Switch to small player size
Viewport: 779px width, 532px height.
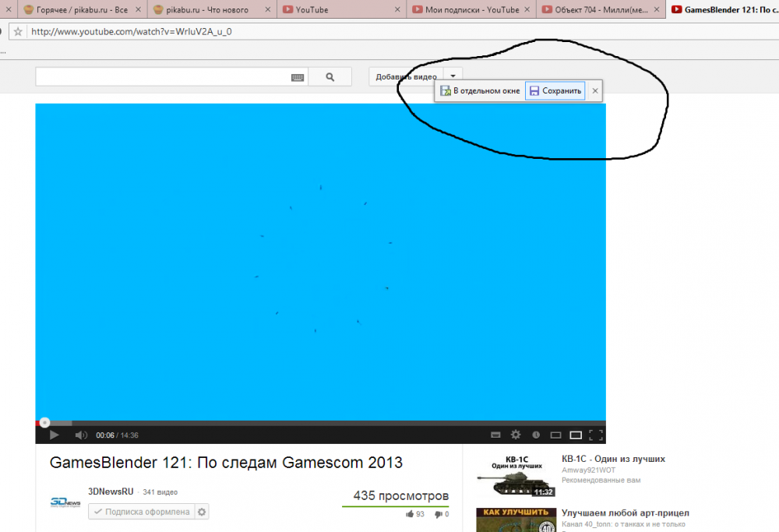(556, 435)
